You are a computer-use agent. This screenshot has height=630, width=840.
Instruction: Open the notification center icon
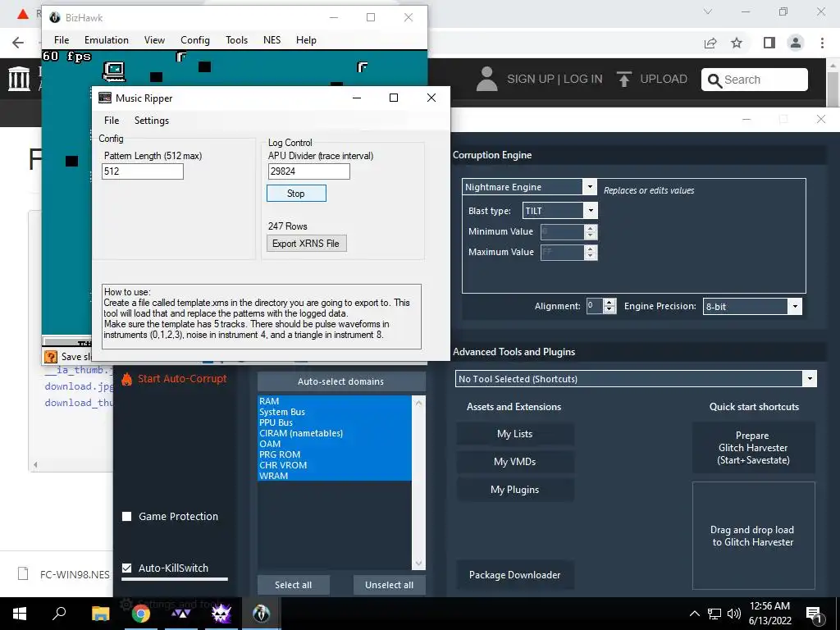point(815,614)
